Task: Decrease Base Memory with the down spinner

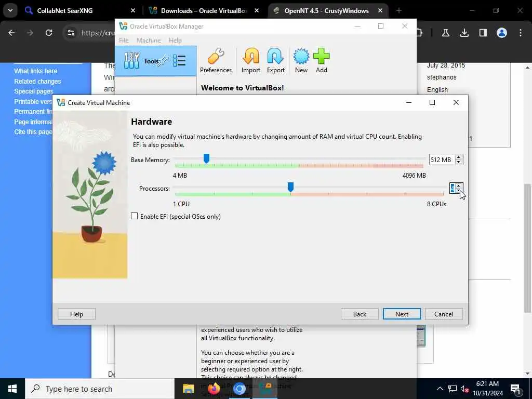Action: pos(458,162)
